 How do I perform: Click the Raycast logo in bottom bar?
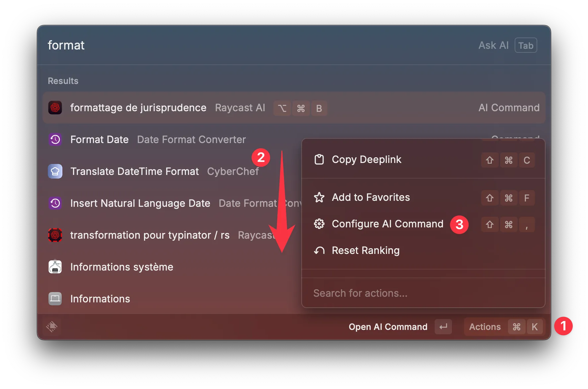click(52, 327)
